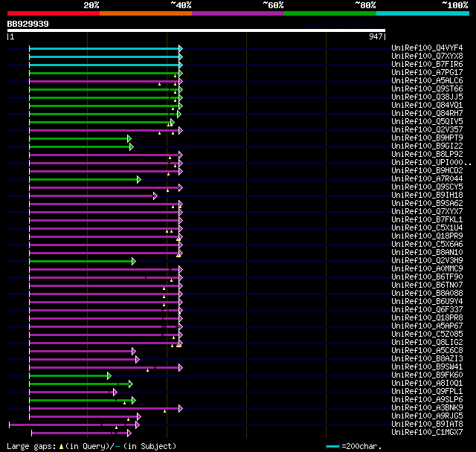Screen dimensions: 476x452
Task: Open UniRef100_A8I0Q1 hit
Action: coord(427,384)
